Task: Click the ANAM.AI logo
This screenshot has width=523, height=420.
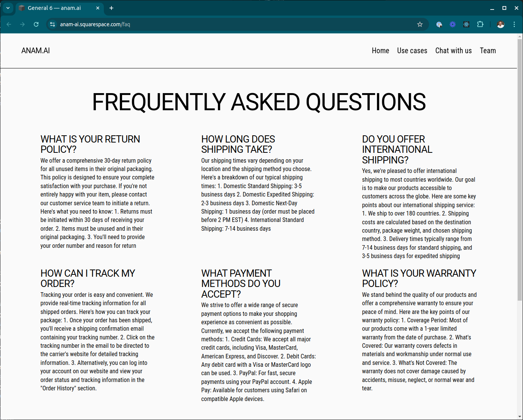Action: 35,50
